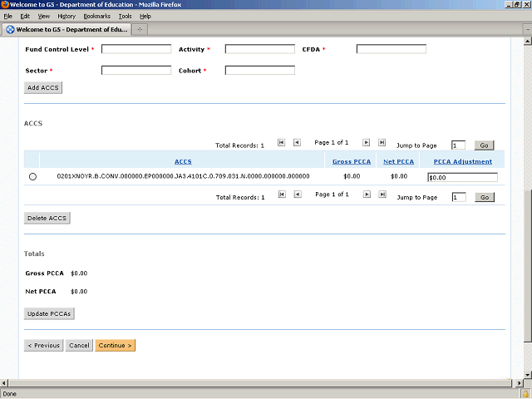The width and height of the screenshot is (532, 399).
Task: Sort by PCCA Adjustment column header
Action: coord(462,161)
